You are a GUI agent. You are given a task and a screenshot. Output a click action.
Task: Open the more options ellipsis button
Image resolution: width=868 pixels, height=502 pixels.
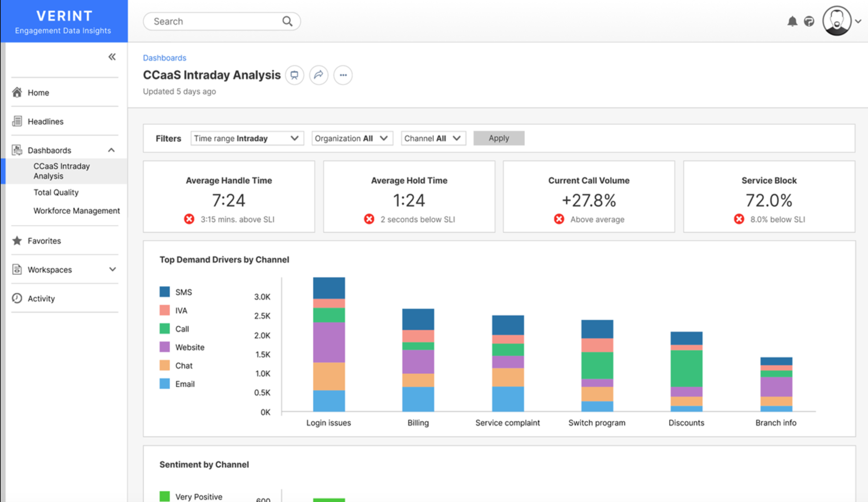coord(343,75)
